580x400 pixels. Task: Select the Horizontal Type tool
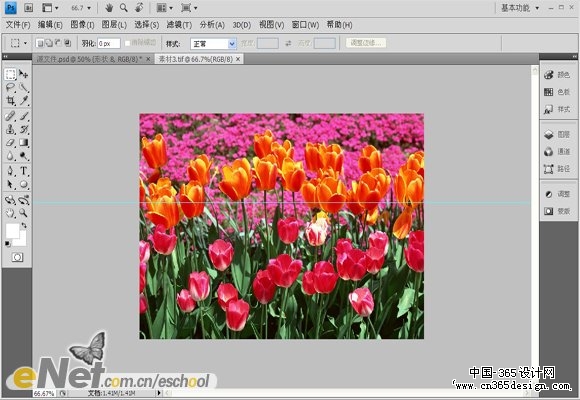point(24,171)
